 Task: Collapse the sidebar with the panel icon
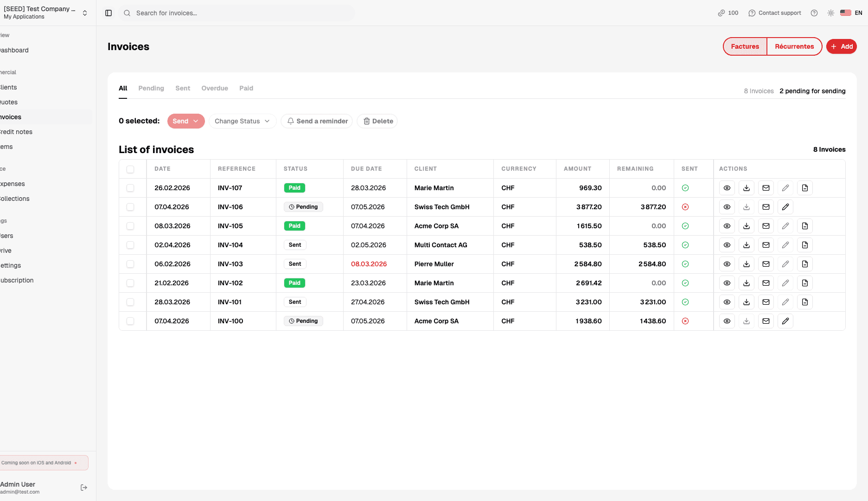(x=108, y=13)
